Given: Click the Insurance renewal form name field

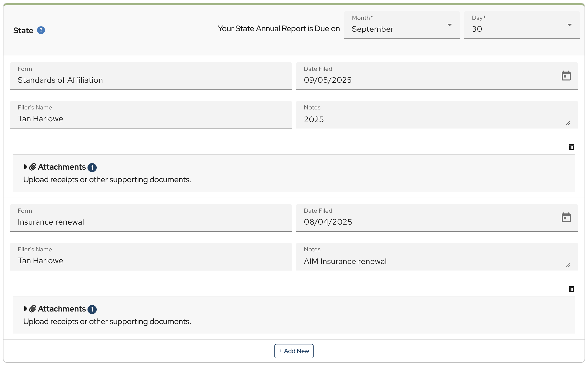Looking at the screenshot, I should [x=151, y=222].
